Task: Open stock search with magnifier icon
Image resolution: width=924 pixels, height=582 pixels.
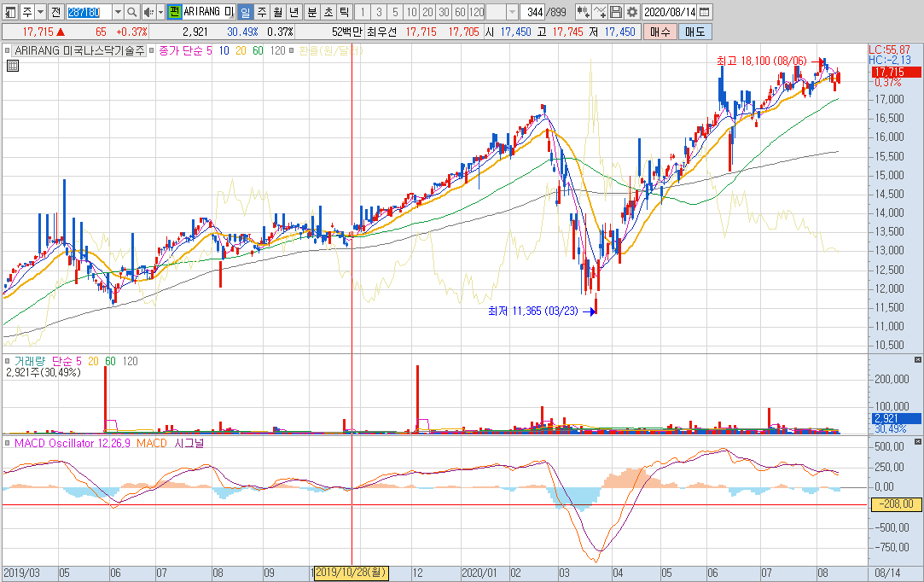Action: point(132,12)
